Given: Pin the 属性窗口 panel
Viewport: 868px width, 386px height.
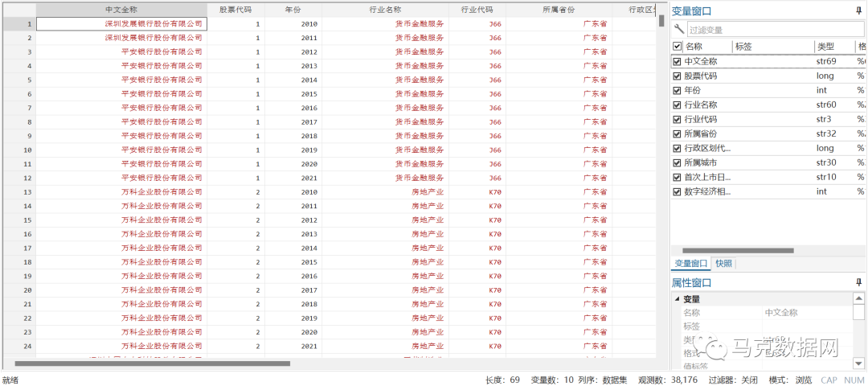Looking at the screenshot, I should click(858, 282).
